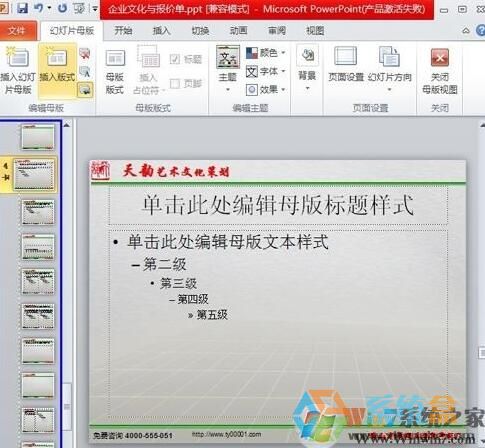Click the Save icon in quick access toolbar
485x448 pixels.
(x=22, y=8)
